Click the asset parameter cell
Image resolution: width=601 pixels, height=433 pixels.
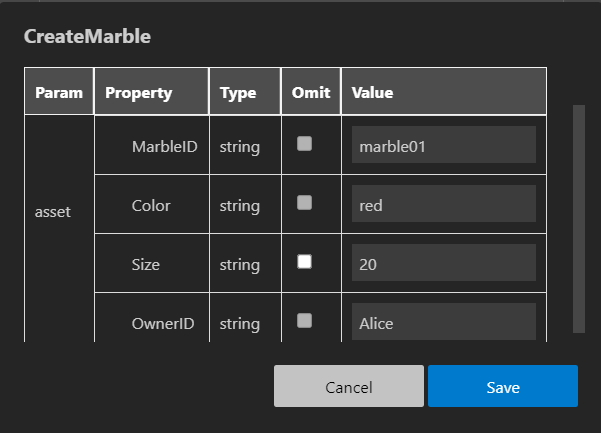pos(53,212)
